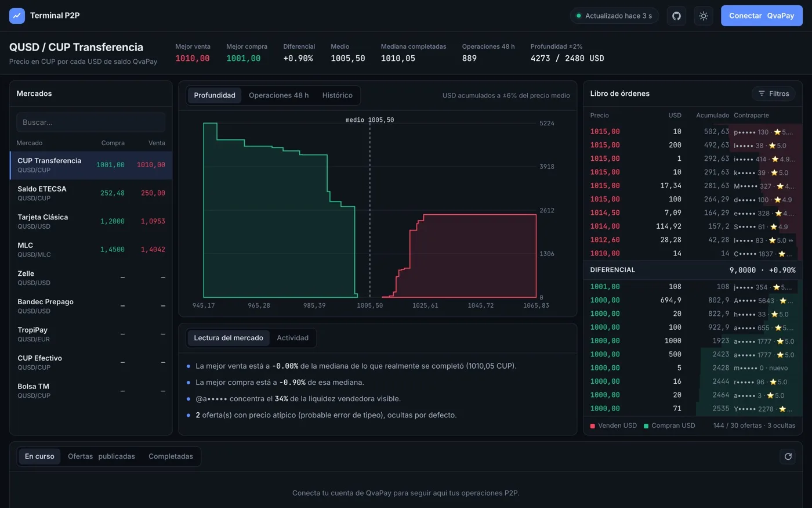The height and width of the screenshot is (508, 812).
Task: Select Tarjeta Clásica market
Action: coord(91,222)
